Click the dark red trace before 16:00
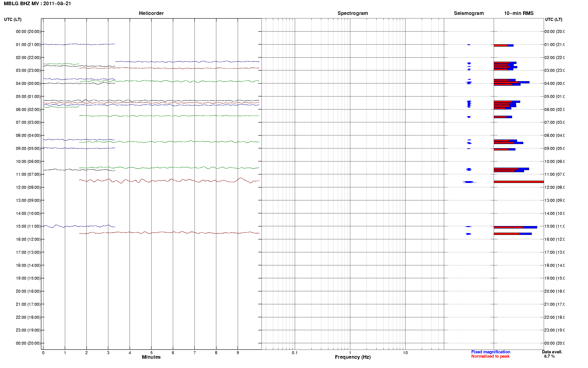The image size is (588, 368). coord(169,233)
